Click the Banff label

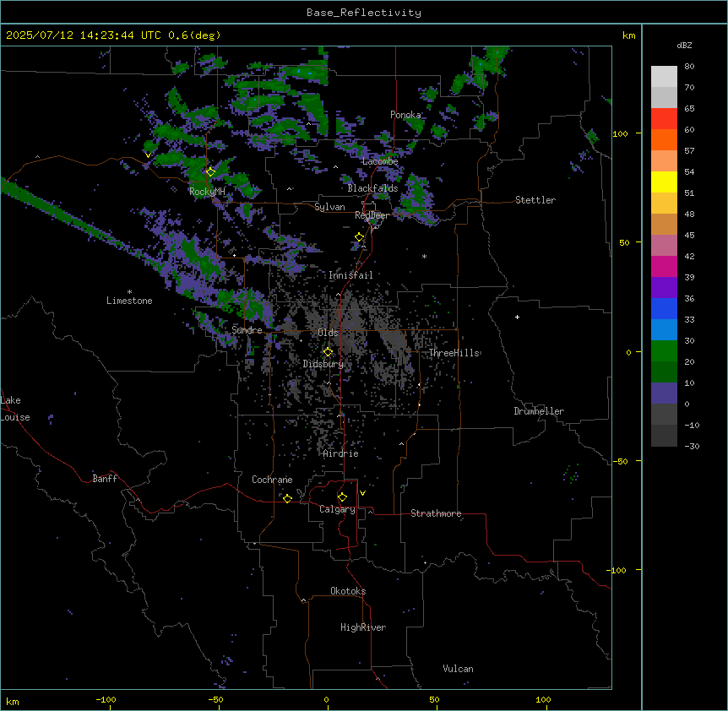tap(105, 479)
